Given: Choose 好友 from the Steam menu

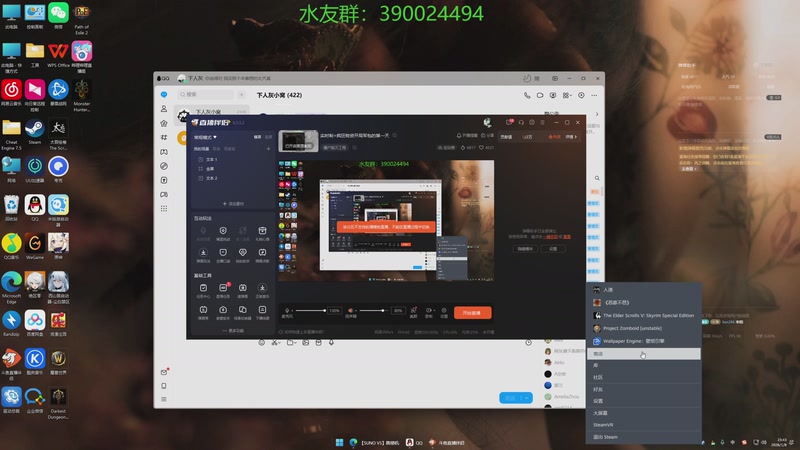Looking at the screenshot, I should [643, 389].
